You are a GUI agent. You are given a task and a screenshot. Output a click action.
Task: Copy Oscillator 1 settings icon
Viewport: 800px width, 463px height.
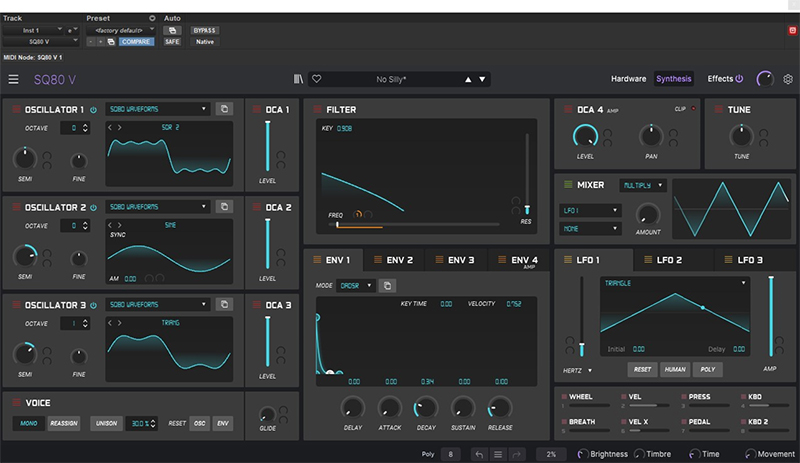point(224,109)
